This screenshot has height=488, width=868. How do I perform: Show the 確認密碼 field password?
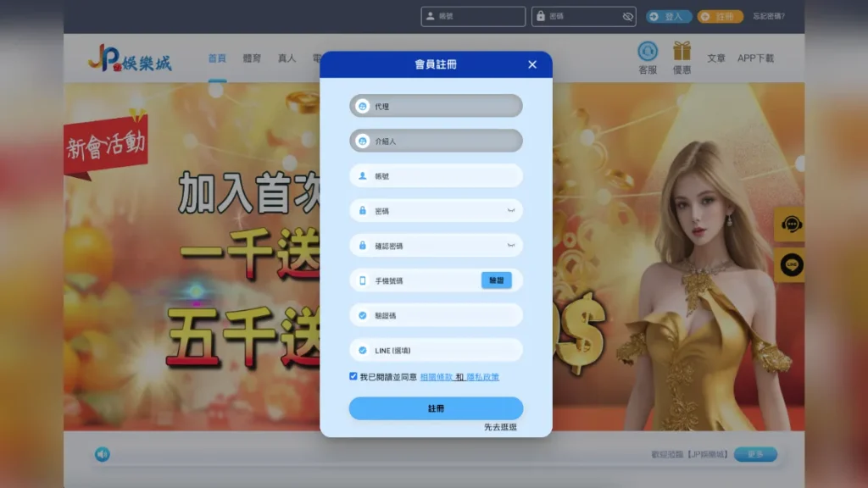(509, 245)
